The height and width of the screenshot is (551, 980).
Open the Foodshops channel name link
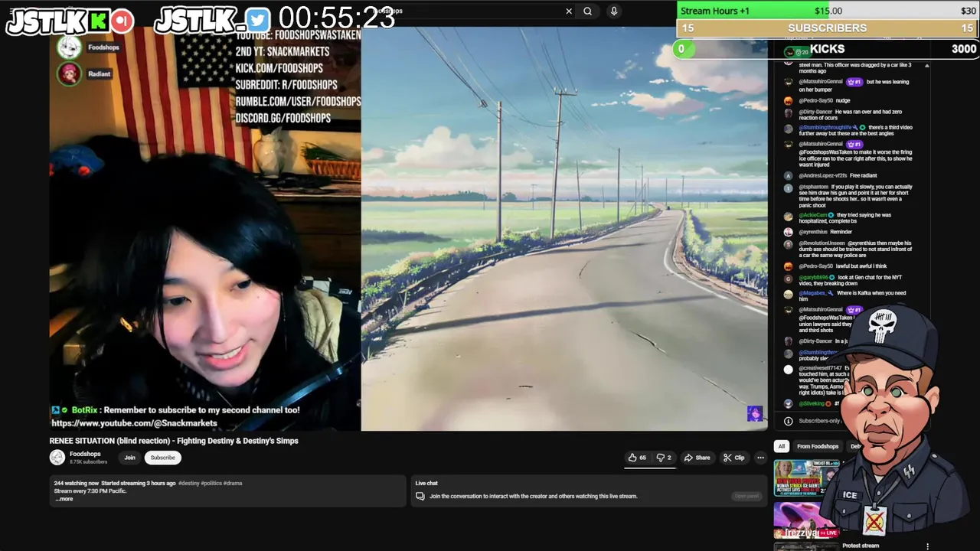point(85,454)
